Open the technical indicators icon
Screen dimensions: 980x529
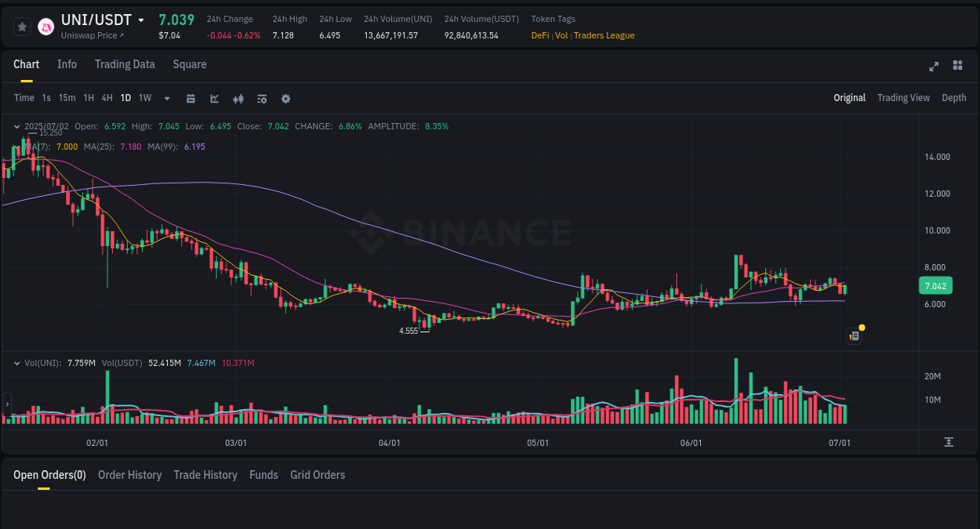238,98
